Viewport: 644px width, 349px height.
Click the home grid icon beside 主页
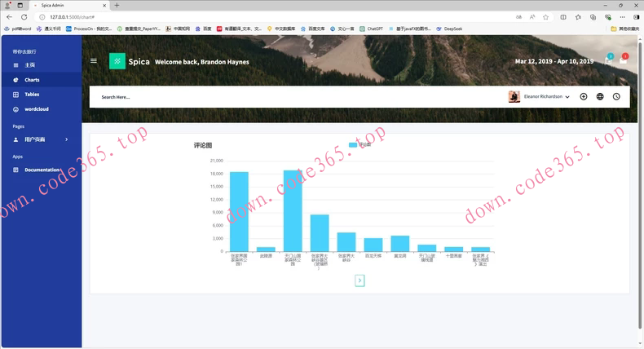15,65
